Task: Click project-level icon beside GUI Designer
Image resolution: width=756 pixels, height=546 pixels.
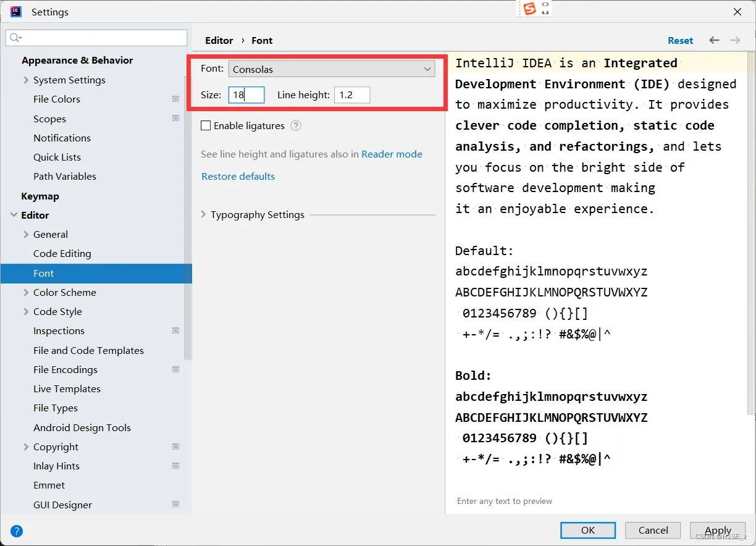Action: click(x=176, y=505)
